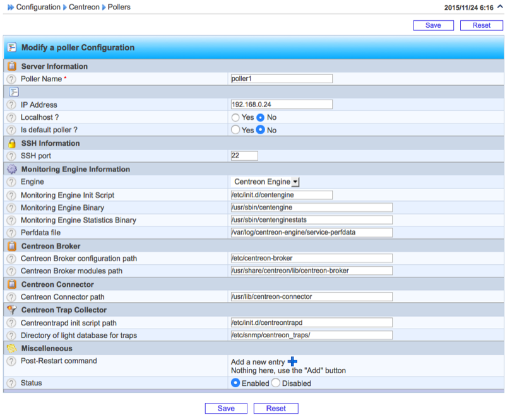This screenshot has width=505, height=420.
Task: Open Pollers breadcrumb link
Action: (120, 8)
